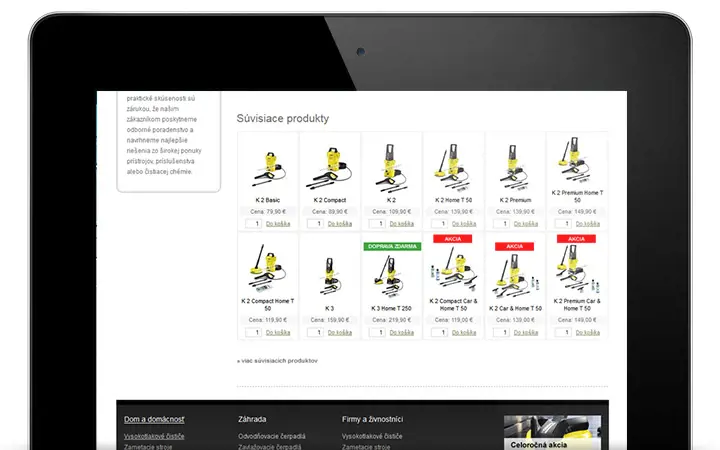Viewport: 720px width, 450px height.
Task: Click Do košíka for K 2 Compact Car & Home
Action: click(464, 332)
